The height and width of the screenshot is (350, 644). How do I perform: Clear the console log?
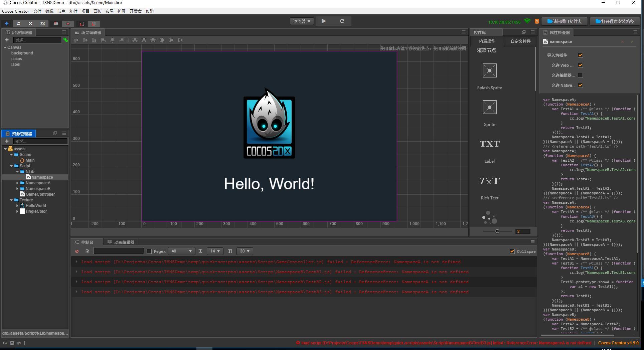click(x=77, y=251)
